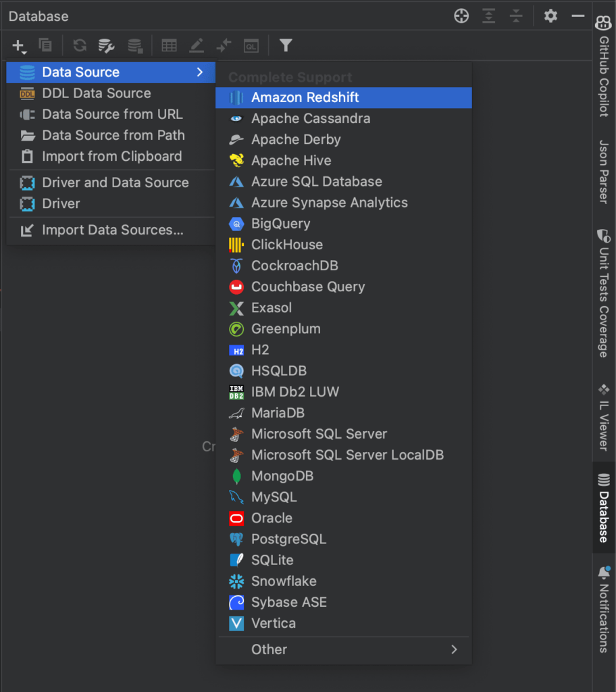The height and width of the screenshot is (692, 616).
Task: Select Data Source from URL
Action: (111, 114)
